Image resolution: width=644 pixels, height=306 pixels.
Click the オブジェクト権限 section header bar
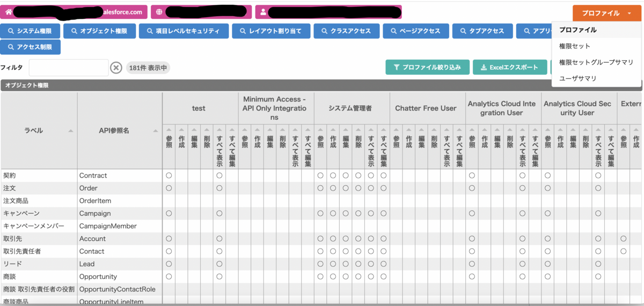(322, 85)
